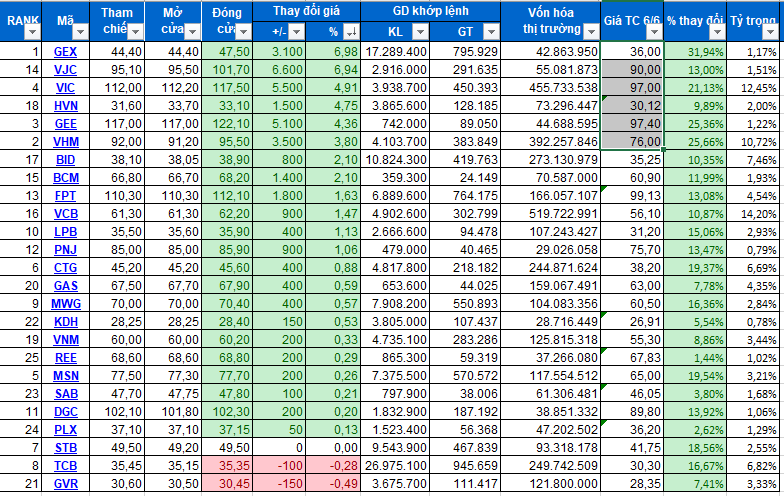The image size is (784, 496).
Task: Select GVR change cell -150
Action: pyautogui.click(x=279, y=484)
